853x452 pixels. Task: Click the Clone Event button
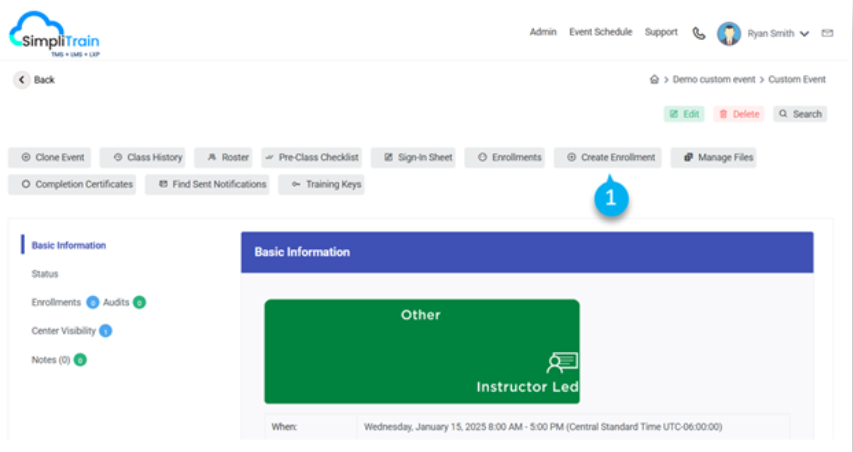click(50, 158)
